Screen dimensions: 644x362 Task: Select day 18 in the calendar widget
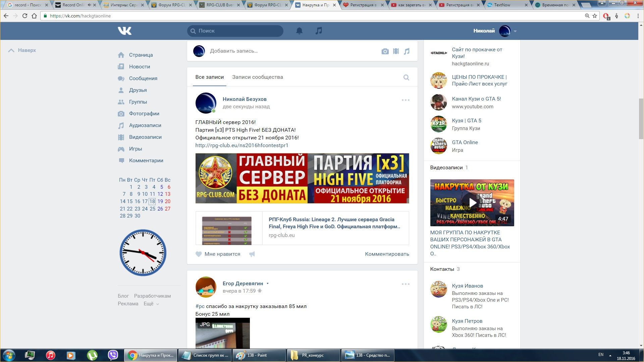pyautogui.click(x=152, y=201)
